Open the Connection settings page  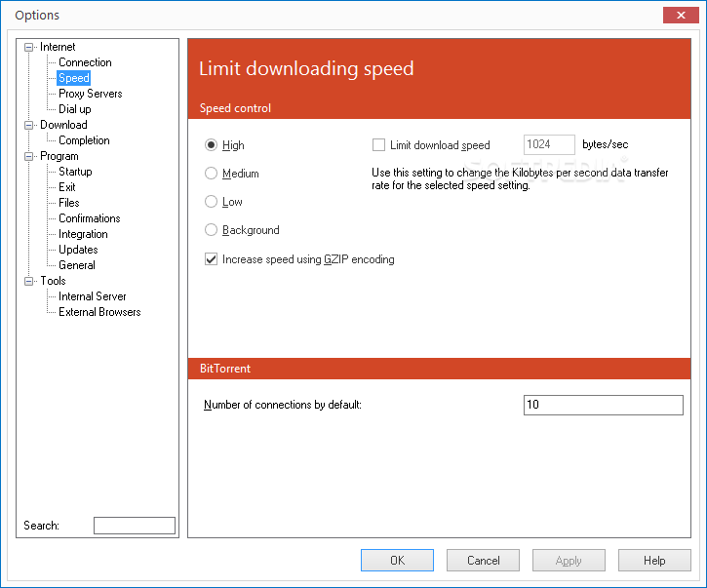tap(85, 62)
